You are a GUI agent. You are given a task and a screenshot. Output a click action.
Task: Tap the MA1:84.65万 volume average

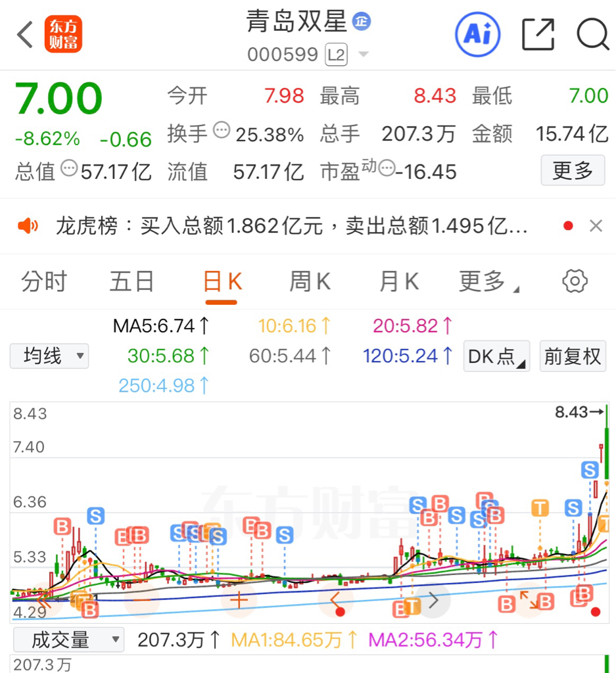point(294,640)
